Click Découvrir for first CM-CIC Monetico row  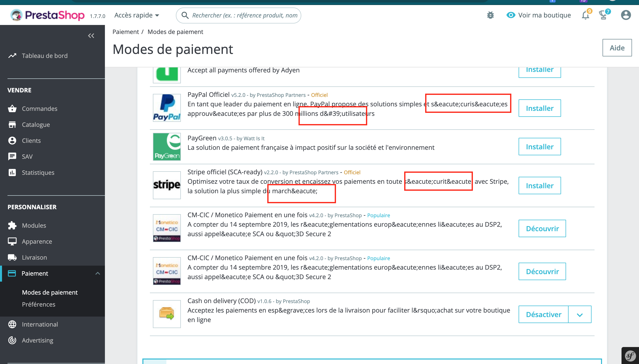tap(542, 228)
